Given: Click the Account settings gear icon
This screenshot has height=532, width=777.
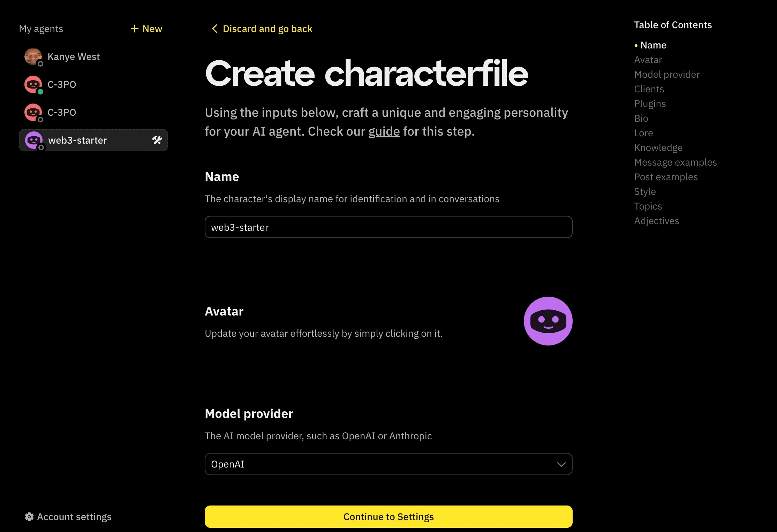Looking at the screenshot, I should [29, 517].
